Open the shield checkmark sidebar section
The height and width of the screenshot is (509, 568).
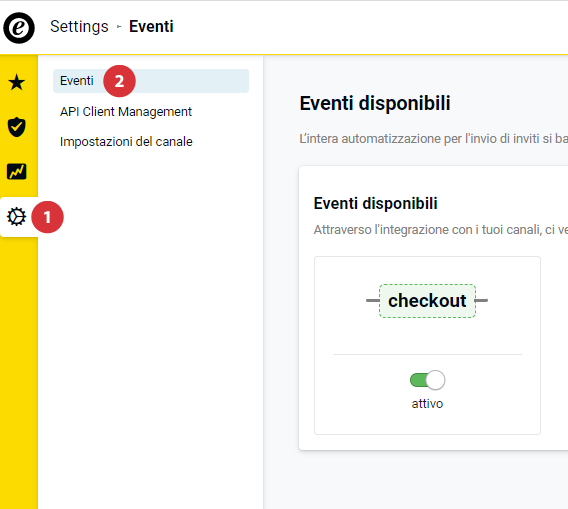[17, 127]
